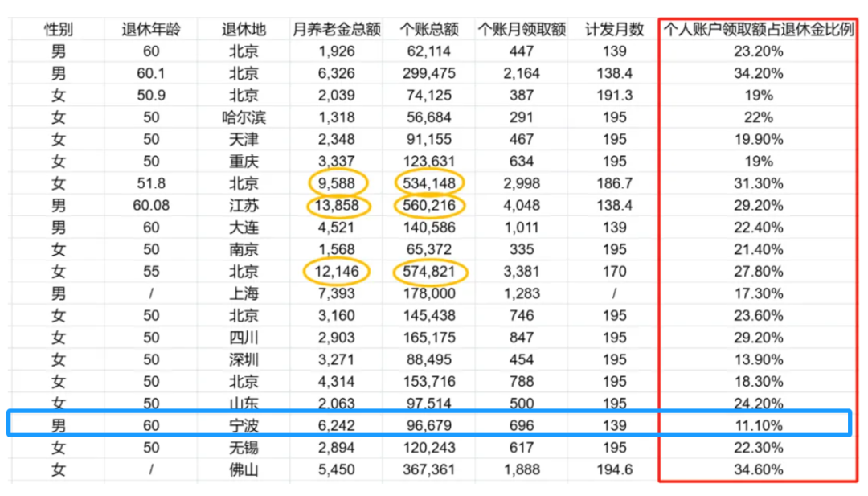Click the 计发月数 column header

tap(614, 31)
